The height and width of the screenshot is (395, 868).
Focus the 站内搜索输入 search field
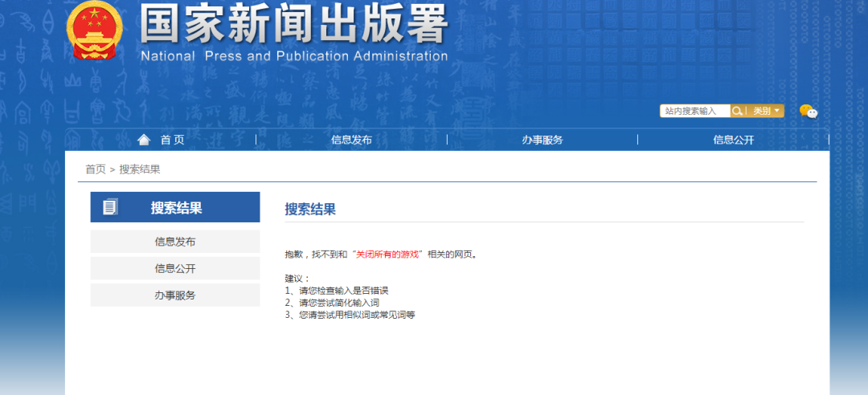tap(695, 112)
